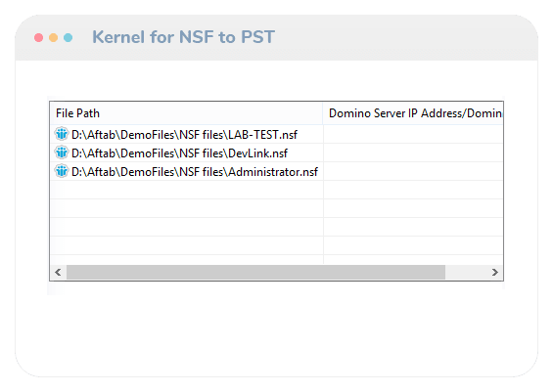Click the Domino Server cell for LAB-TEST.nsf
This screenshot has height=392, width=553.
[x=413, y=135]
